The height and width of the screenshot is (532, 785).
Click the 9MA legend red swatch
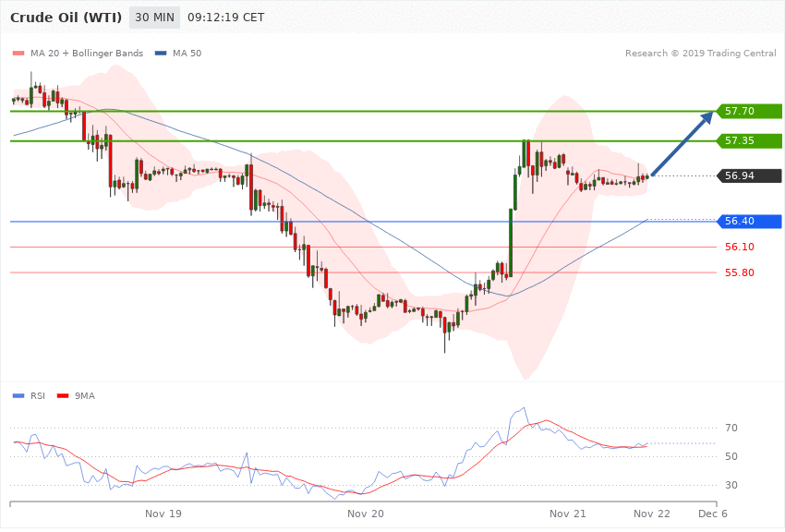(x=63, y=396)
